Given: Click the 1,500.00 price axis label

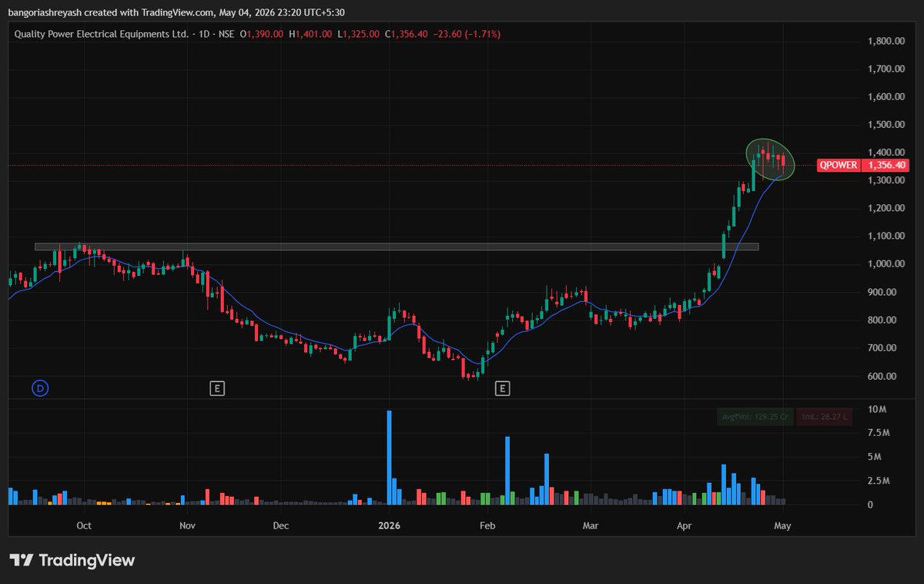Looking at the screenshot, I should pos(885,125).
